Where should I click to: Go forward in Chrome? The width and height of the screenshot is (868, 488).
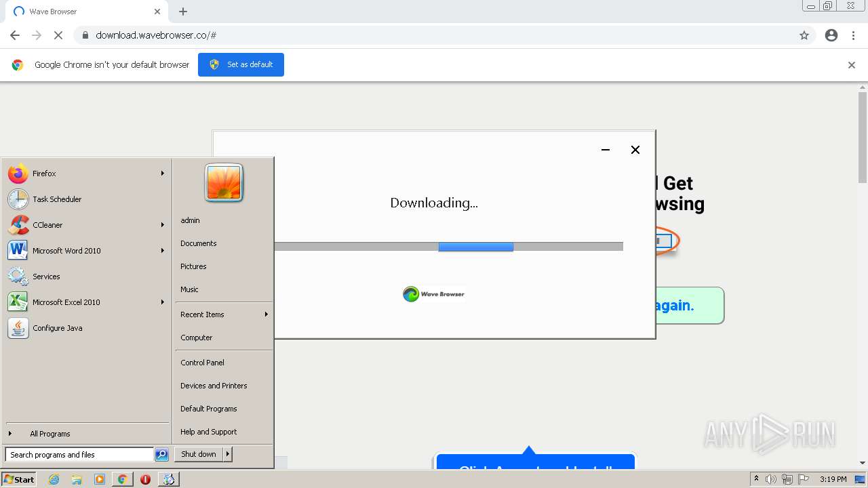click(x=37, y=35)
